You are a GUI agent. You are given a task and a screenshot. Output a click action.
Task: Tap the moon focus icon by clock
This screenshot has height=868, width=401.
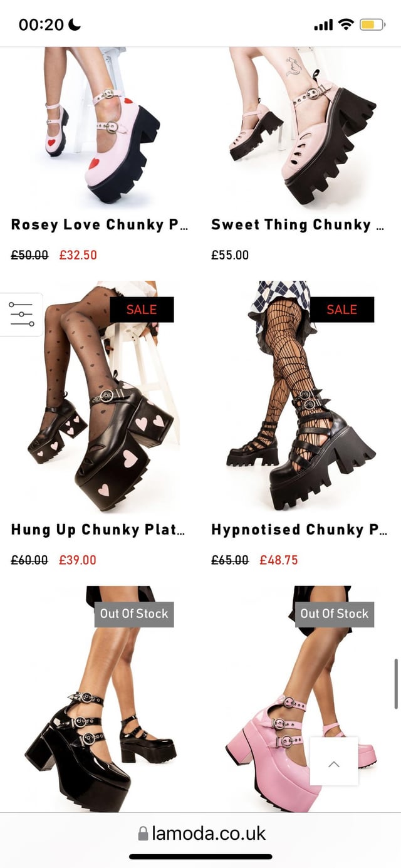point(75,24)
